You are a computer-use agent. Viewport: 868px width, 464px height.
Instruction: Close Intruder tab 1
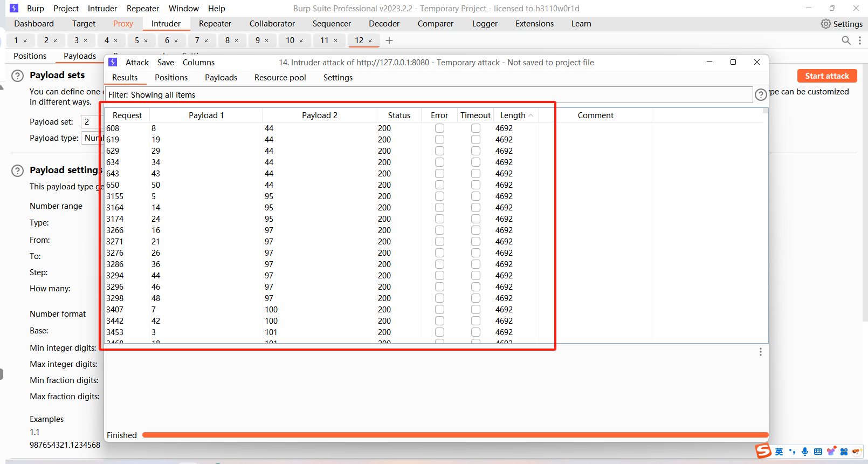point(25,40)
